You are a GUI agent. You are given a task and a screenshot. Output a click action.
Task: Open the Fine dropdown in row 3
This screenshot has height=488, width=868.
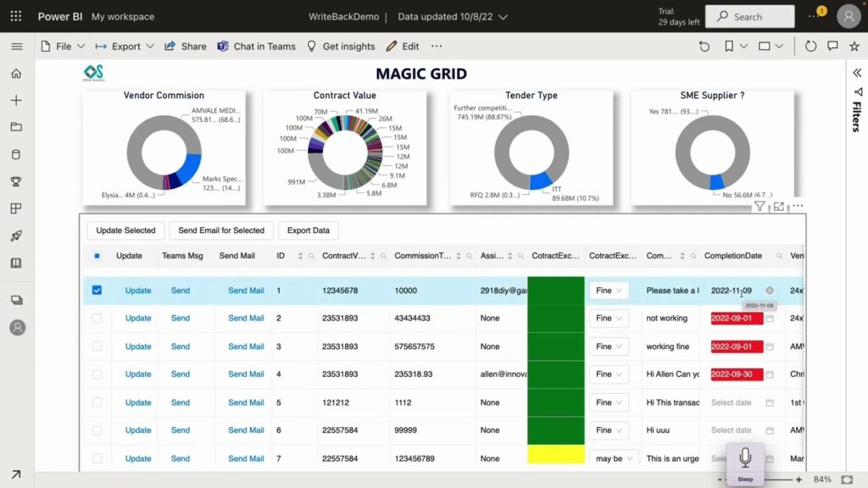(x=609, y=347)
